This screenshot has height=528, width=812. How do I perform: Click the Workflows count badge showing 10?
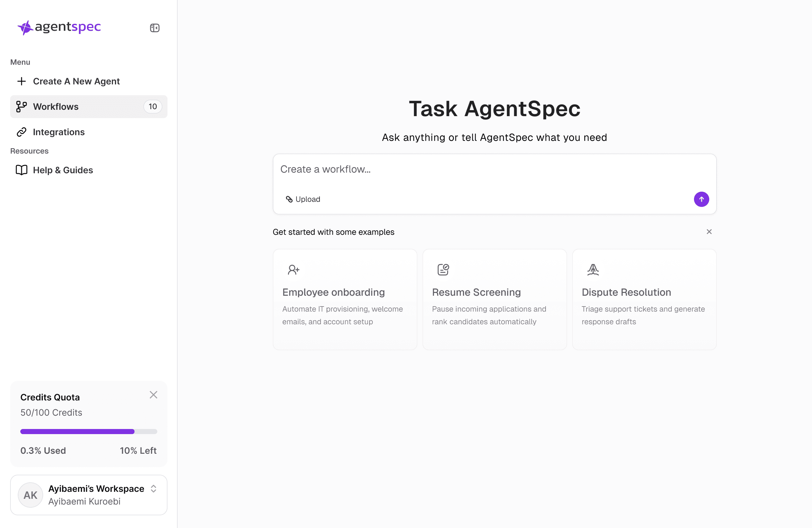pos(153,107)
